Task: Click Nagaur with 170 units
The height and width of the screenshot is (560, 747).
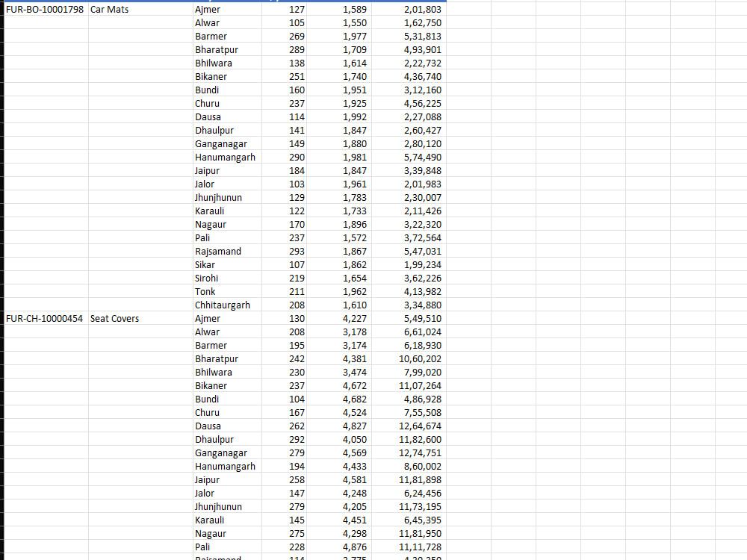Action: point(227,224)
